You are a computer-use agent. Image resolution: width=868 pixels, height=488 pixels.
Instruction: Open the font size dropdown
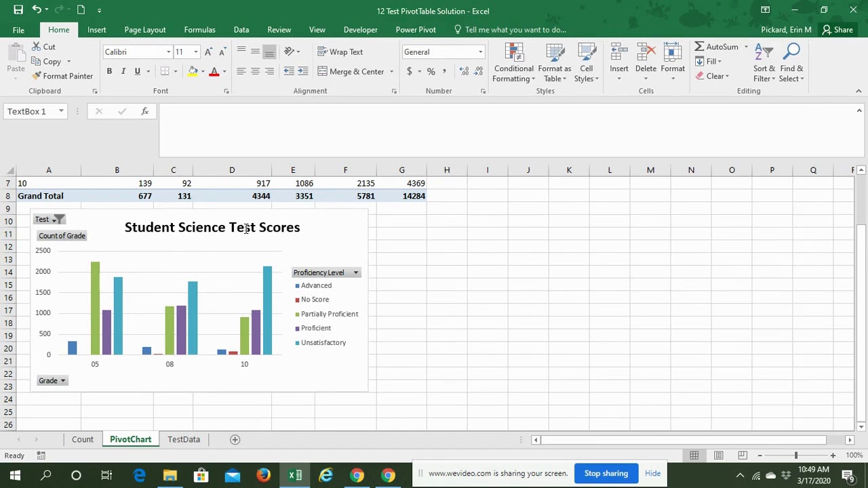[195, 52]
